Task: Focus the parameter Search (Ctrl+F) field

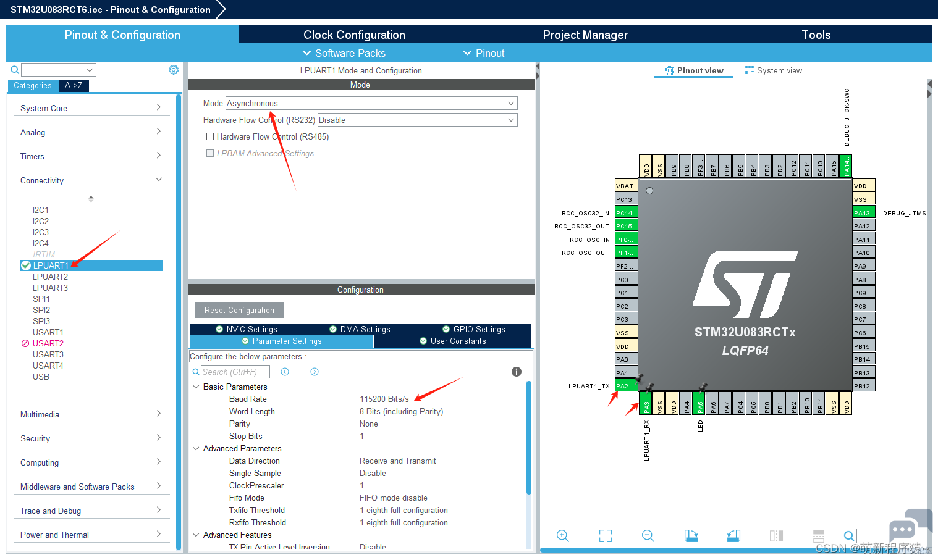Action: (x=235, y=372)
